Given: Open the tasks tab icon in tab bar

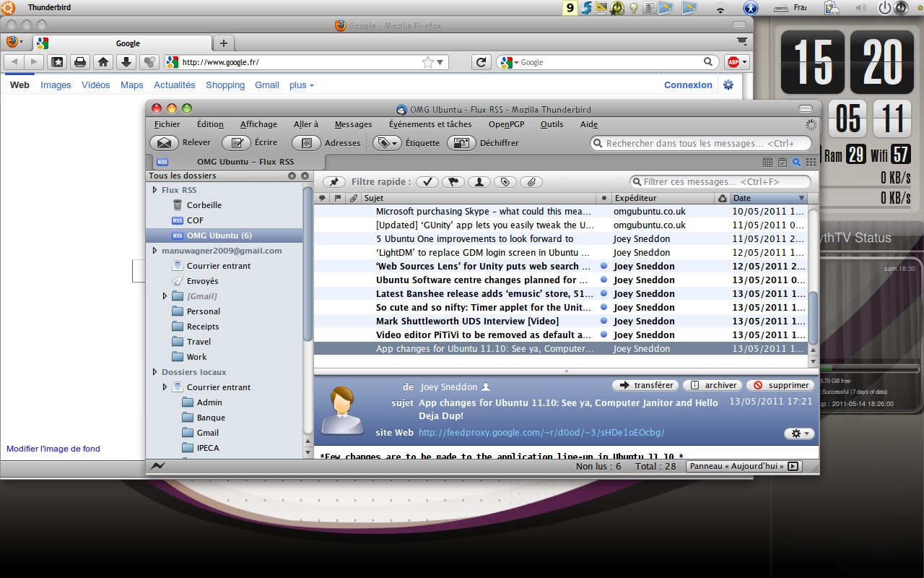Looking at the screenshot, I should point(783,163).
